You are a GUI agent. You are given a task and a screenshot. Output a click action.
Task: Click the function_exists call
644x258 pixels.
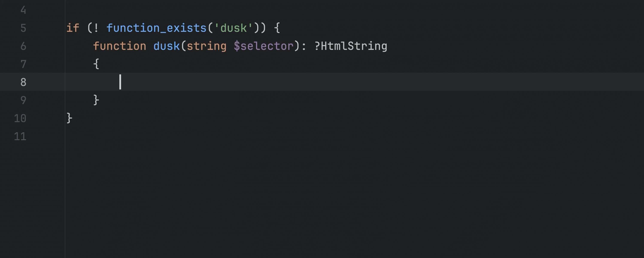pyautogui.click(x=156, y=28)
